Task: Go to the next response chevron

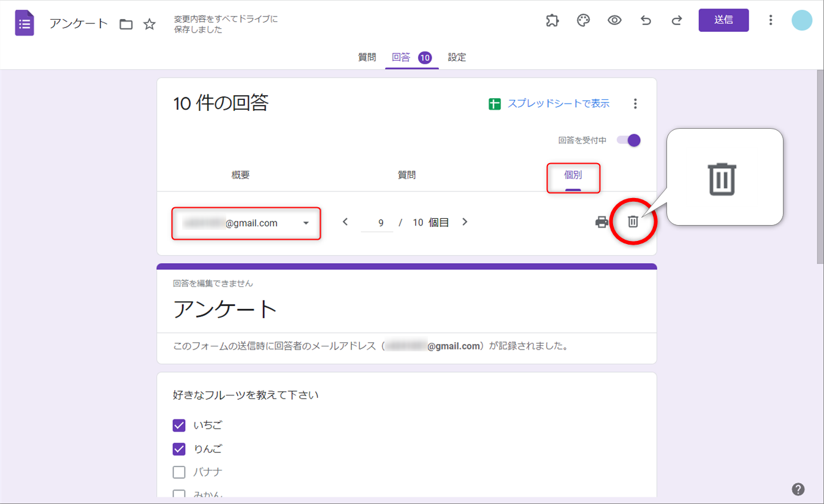Action: click(x=465, y=222)
